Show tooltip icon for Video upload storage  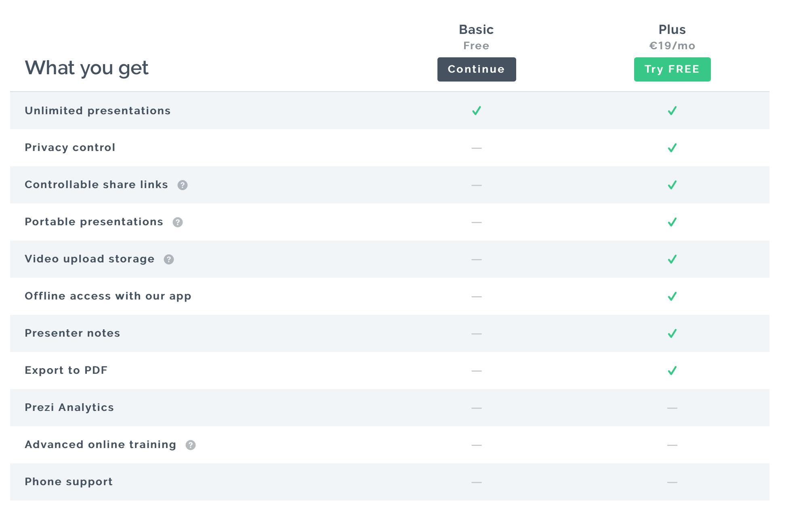169,260
